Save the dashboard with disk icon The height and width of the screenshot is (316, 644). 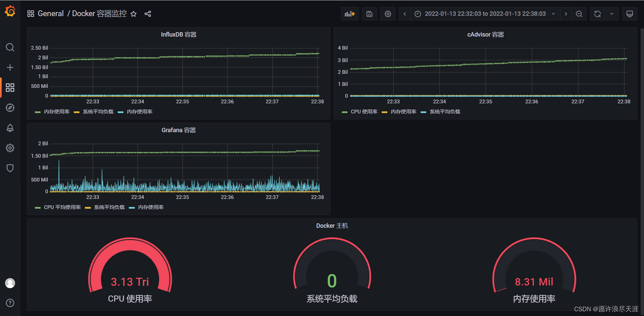click(x=369, y=14)
